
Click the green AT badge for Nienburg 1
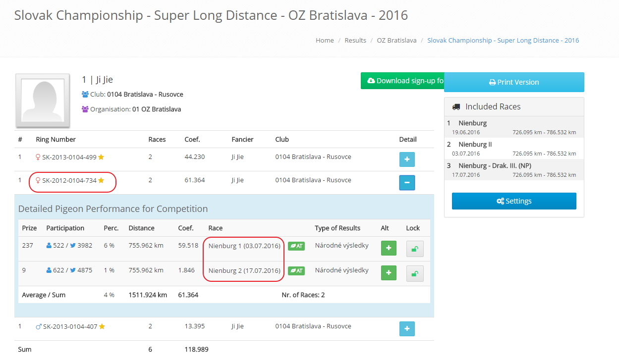click(x=296, y=246)
